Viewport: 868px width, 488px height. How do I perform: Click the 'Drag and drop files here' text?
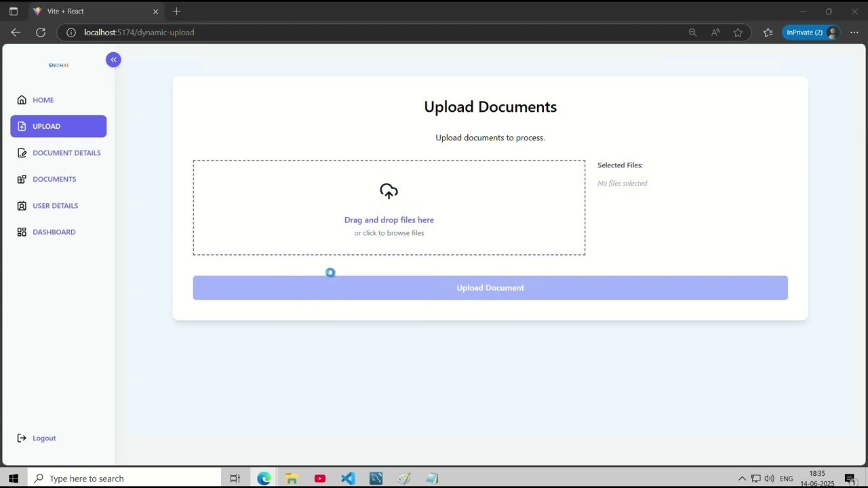[389, 220]
